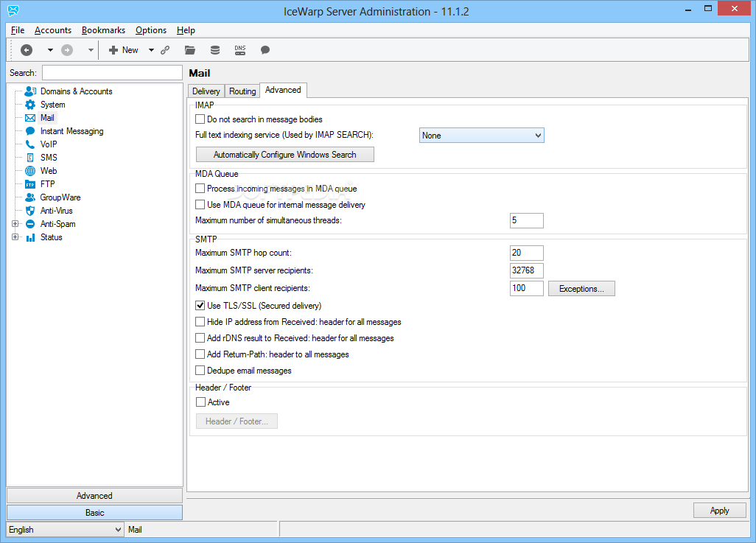Open the Full text indexing service dropdown
Image resolution: width=756 pixels, height=543 pixels.
tap(482, 136)
